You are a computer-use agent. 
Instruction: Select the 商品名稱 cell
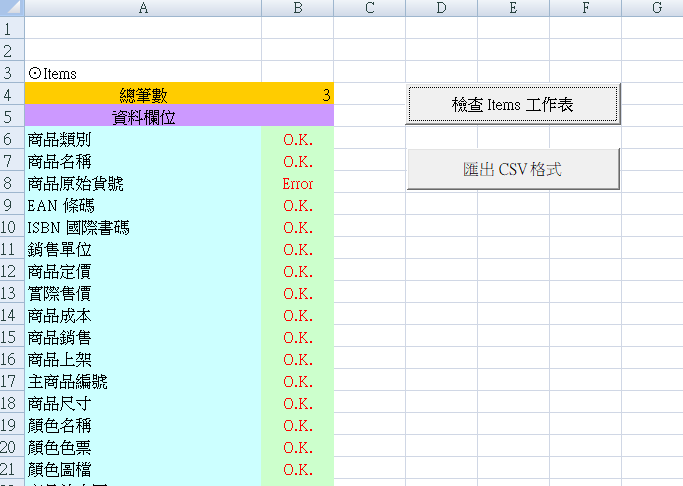(x=143, y=160)
